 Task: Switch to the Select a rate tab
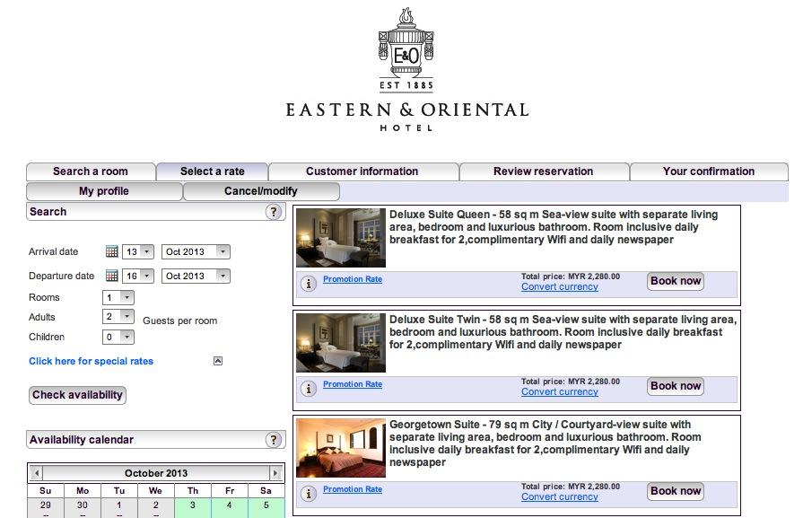213,171
